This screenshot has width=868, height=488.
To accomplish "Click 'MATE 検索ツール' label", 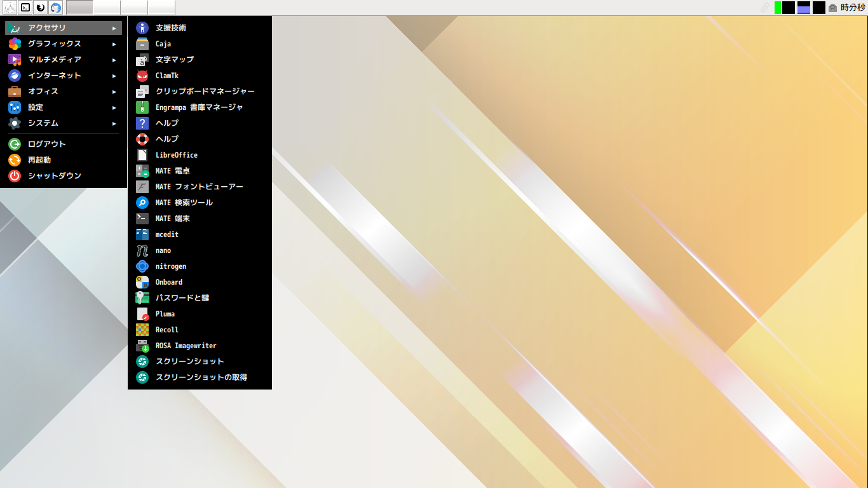I will tap(184, 203).
